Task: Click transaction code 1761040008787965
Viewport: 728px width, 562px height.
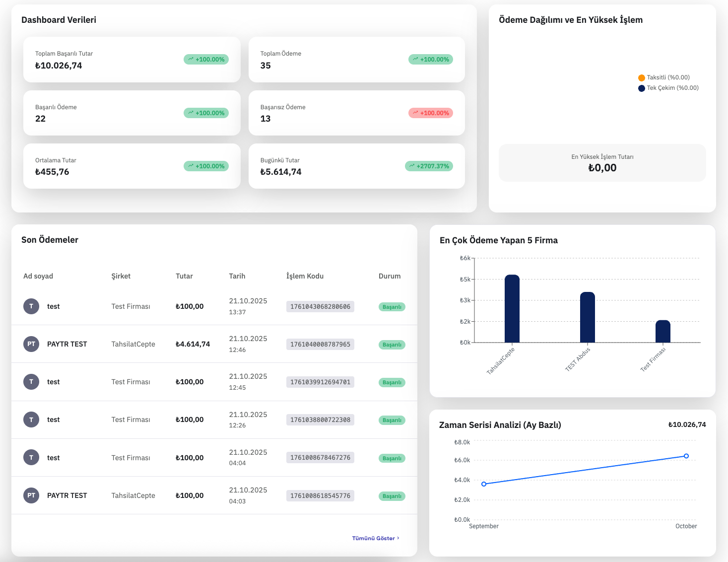Action: [x=320, y=345]
